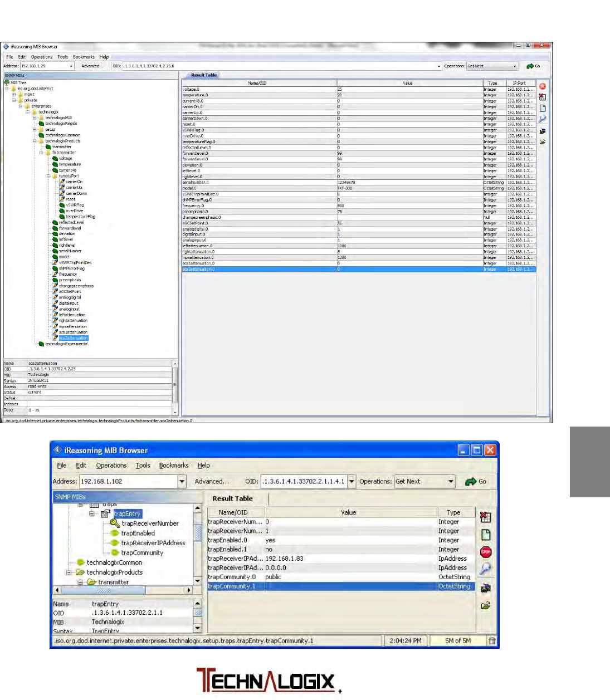Collapse the remotePort tree node
The width and height of the screenshot is (610, 700).
coord(48,176)
